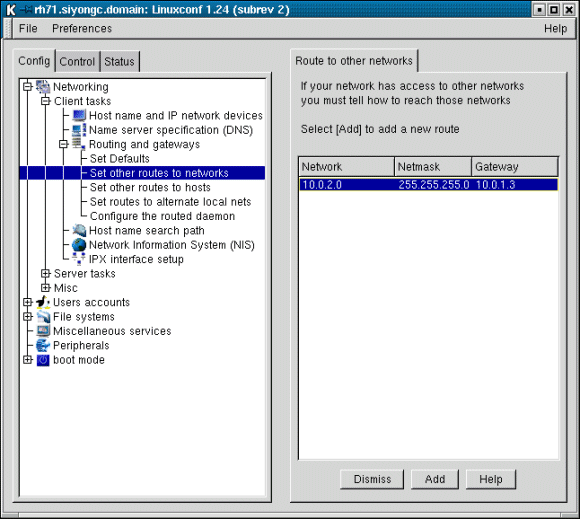Expand the File systems node

[x=27, y=317]
